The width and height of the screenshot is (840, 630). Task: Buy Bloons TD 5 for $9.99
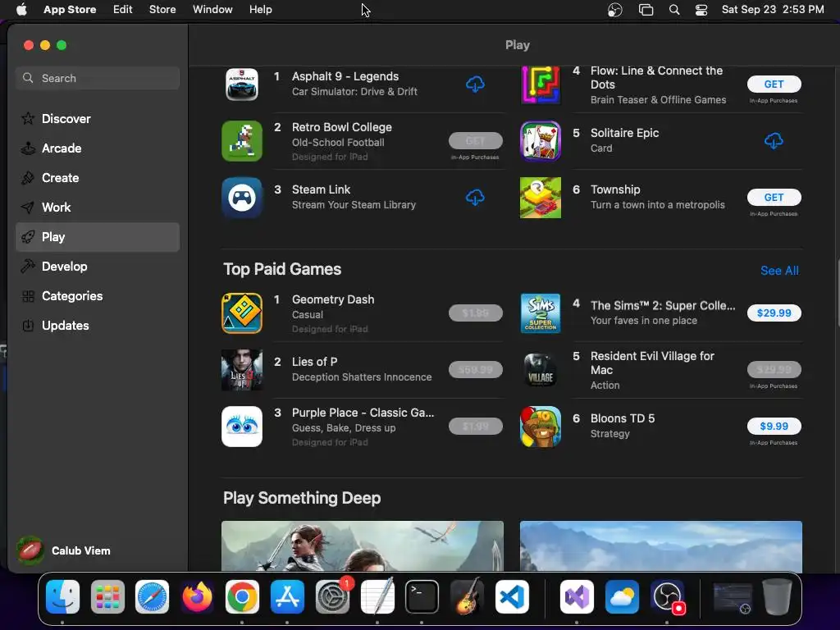(x=774, y=427)
